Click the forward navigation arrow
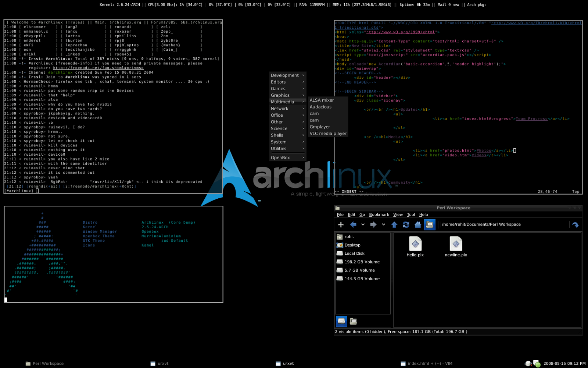The height and width of the screenshot is (368, 588). click(x=373, y=224)
